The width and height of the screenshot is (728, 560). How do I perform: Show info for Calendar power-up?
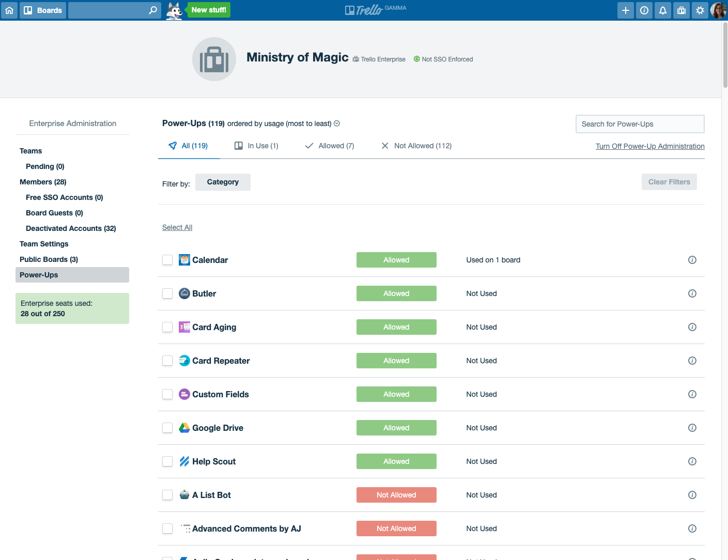(692, 260)
